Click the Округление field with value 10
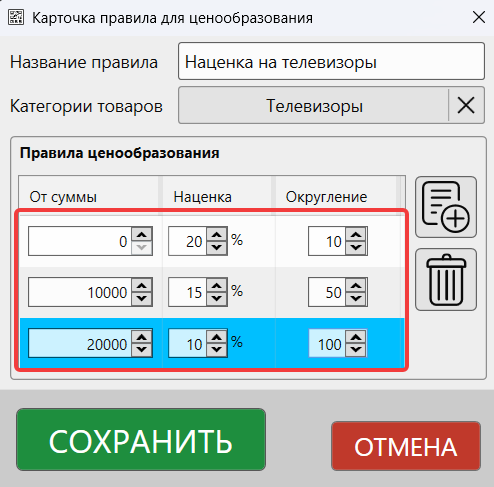Viewport: 494px width, 487px height. tap(327, 241)
